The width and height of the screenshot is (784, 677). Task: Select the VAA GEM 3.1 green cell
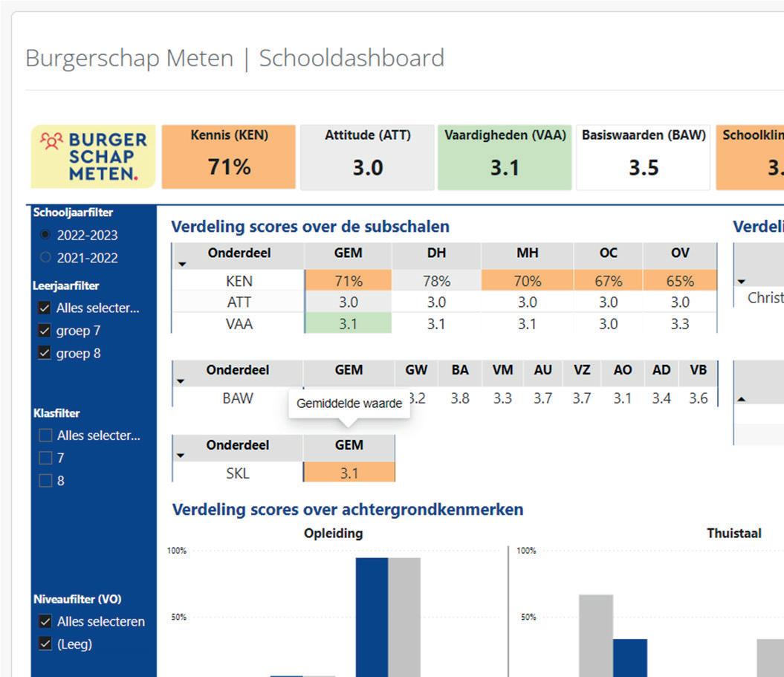(x=348, y=323)
